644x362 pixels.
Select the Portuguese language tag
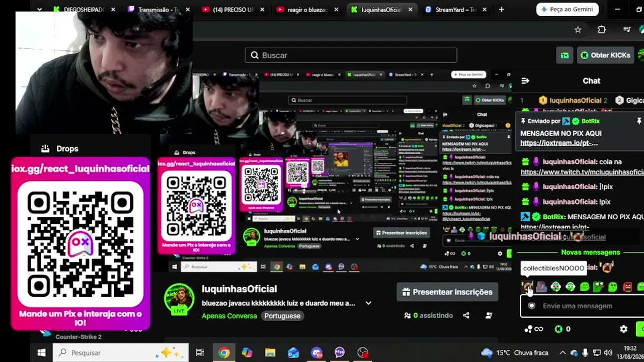coord(282,316)
